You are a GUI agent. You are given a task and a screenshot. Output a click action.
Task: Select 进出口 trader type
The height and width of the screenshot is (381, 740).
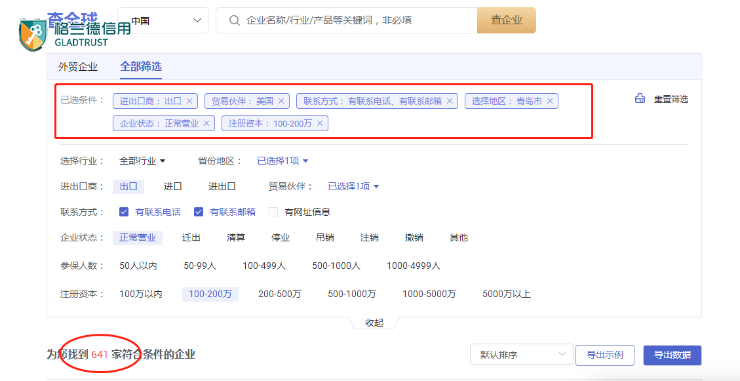click(222, 186)
